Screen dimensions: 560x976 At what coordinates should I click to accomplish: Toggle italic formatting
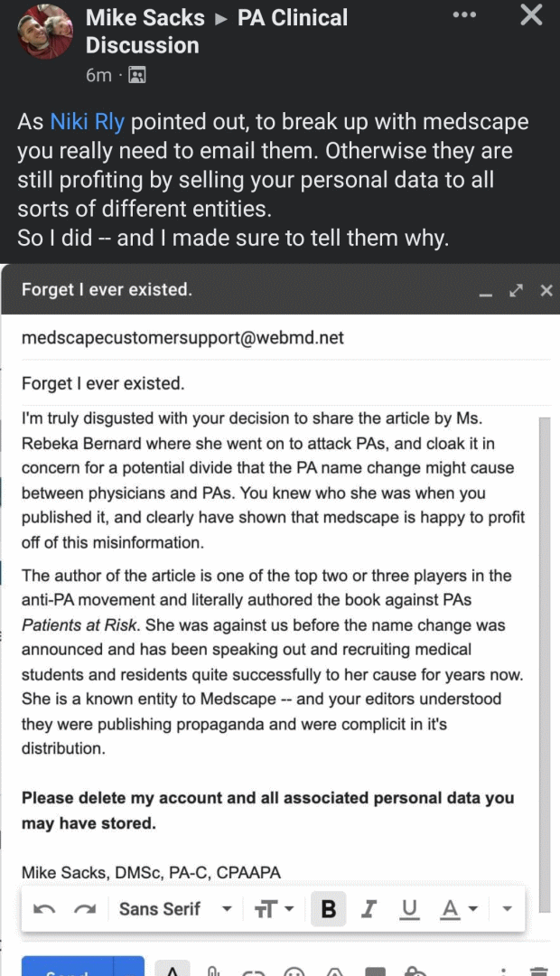coord(369,909)
